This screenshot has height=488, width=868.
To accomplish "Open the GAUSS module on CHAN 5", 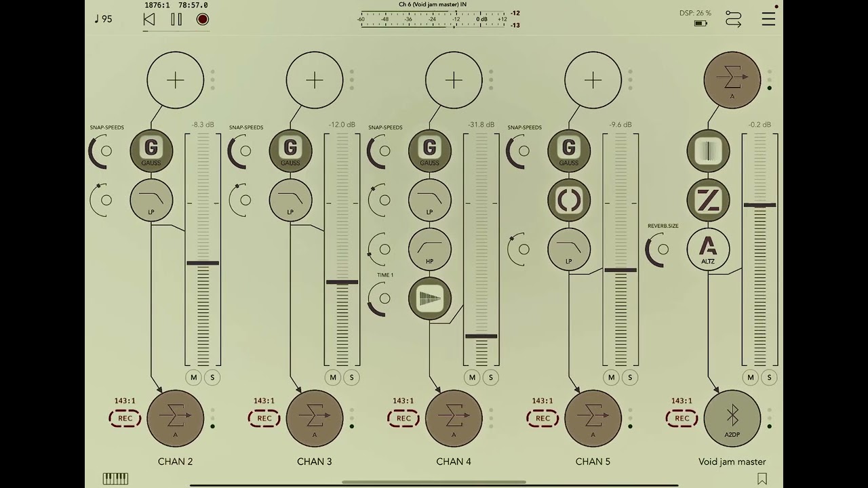I will 569,150.
